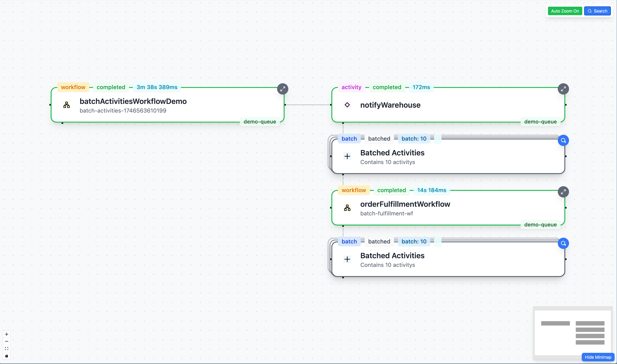Expand the orderFulfillmentWorkflow node details
This screenshot has height=364, width=617.
(563, 192)
